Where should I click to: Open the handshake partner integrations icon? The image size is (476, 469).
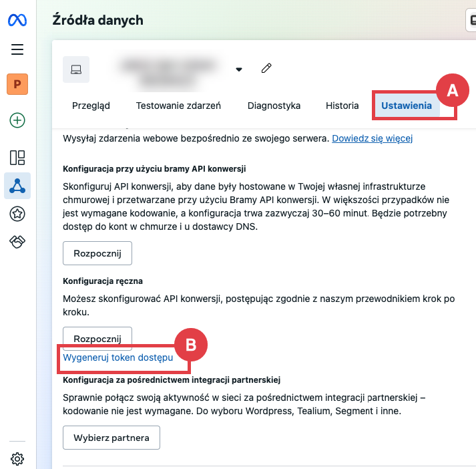pos(17,242)
